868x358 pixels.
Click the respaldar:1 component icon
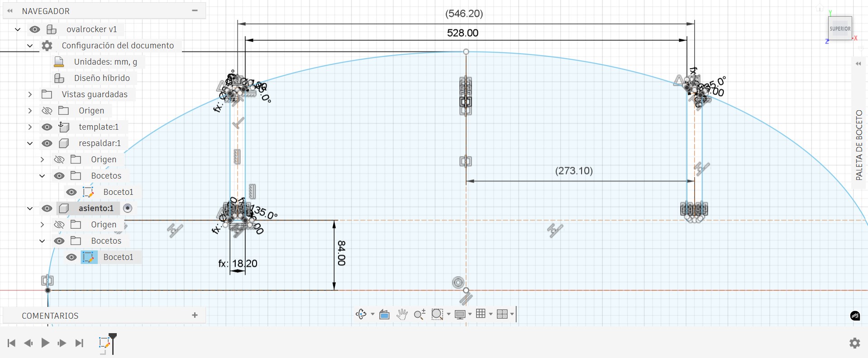click(64, 143)
